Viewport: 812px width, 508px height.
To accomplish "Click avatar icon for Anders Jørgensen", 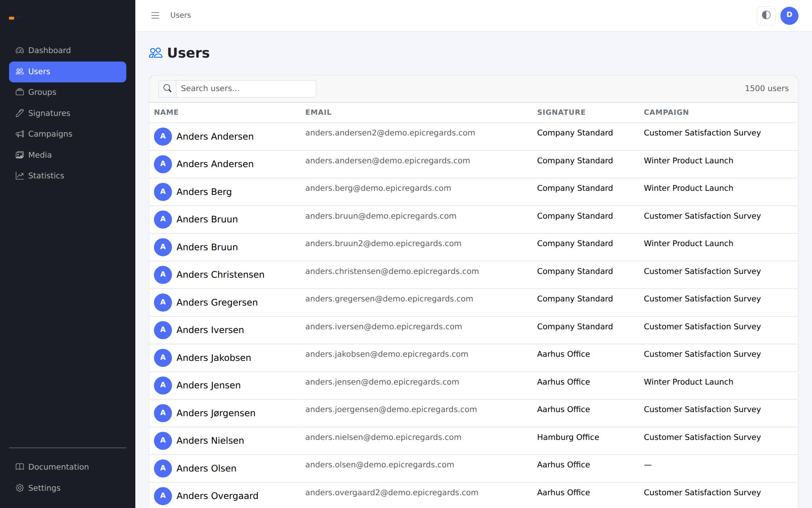I will click(x=163, y=413).
